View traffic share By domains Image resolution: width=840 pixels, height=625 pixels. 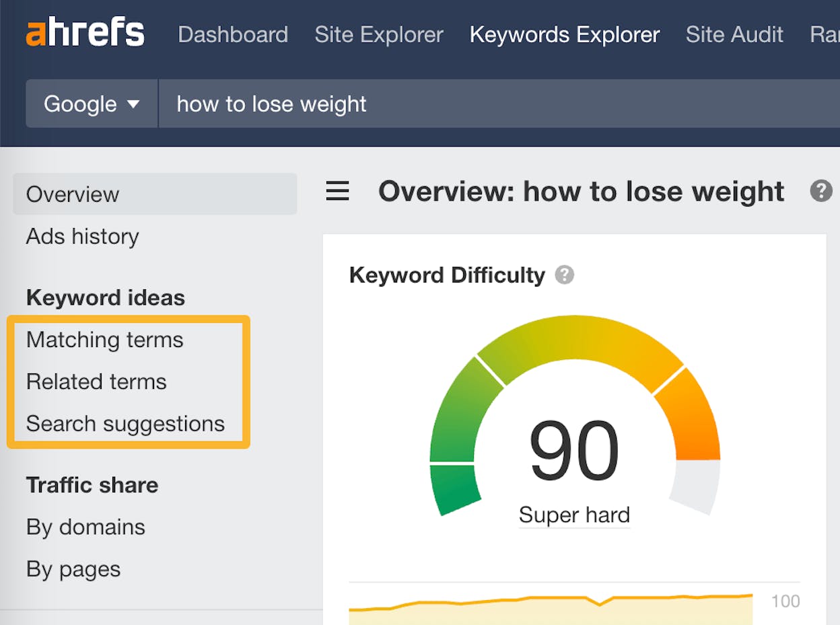85,527
